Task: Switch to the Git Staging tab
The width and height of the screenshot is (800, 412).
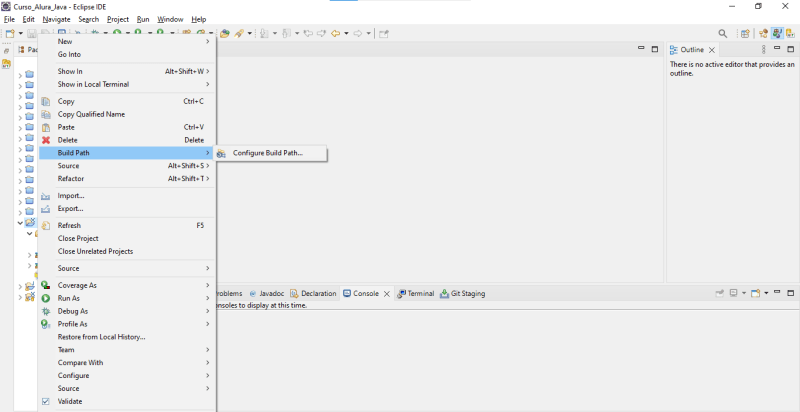Action: 463,294
